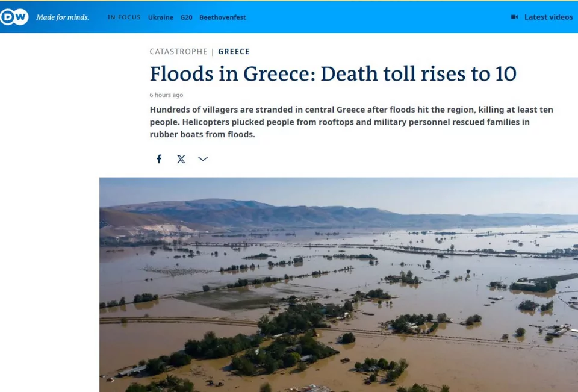Share the article on Facebook
Viewport: 578px width, 392px height.
point(159,159)
